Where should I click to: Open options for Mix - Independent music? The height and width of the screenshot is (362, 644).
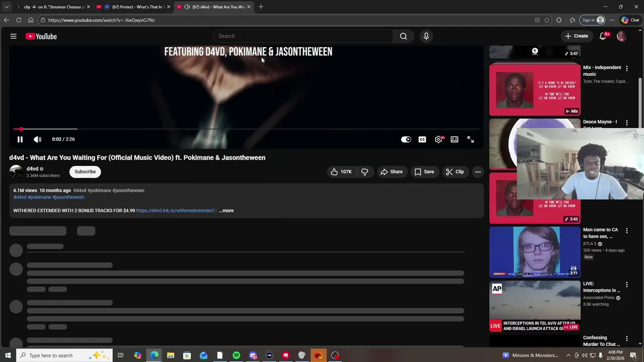(627, 68)
